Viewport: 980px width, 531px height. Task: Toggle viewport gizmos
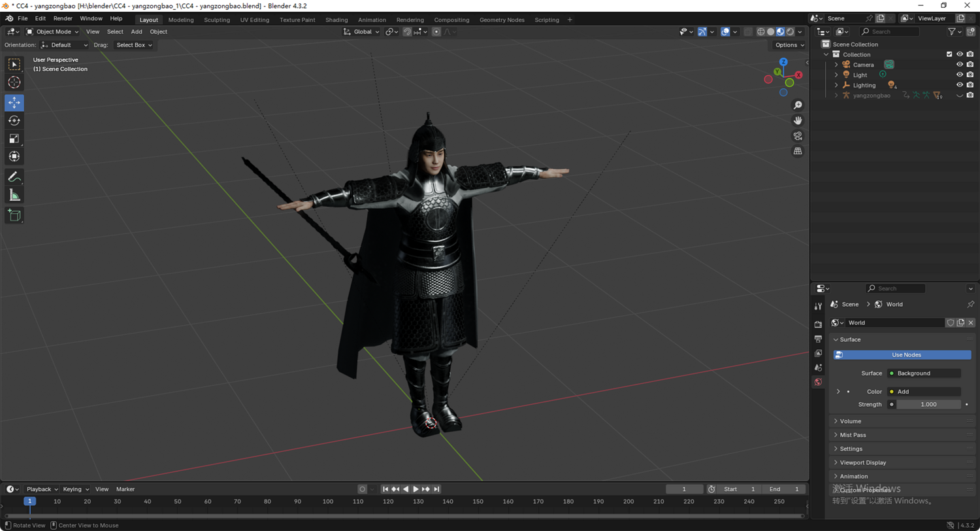pos(702,31)
